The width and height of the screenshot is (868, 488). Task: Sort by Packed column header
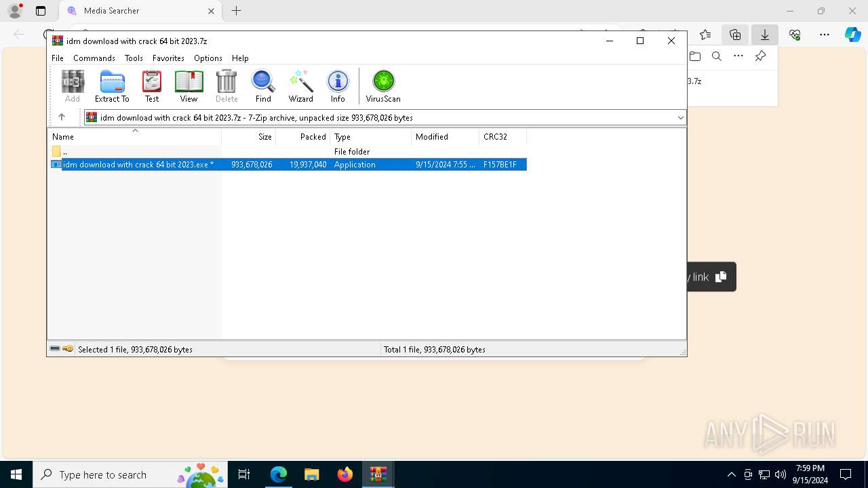[303, 136]
